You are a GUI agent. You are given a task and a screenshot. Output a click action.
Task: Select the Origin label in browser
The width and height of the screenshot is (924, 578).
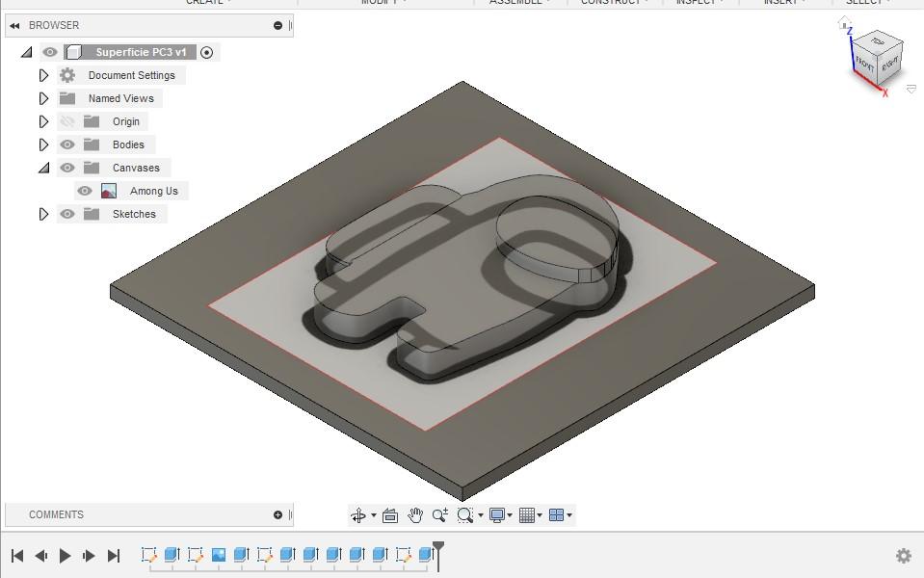(126, 121)
